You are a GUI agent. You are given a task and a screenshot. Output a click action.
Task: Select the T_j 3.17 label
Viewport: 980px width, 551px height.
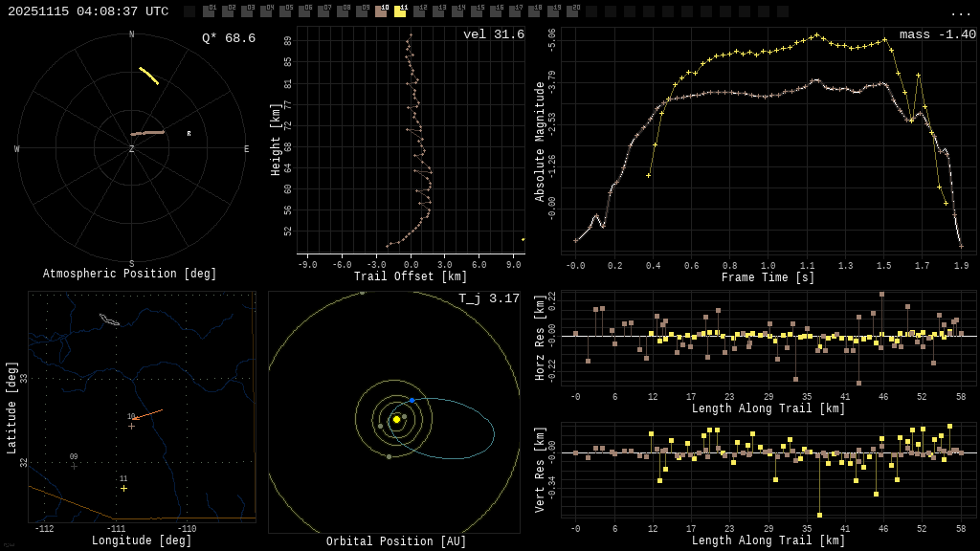click(x=488, y=298)
